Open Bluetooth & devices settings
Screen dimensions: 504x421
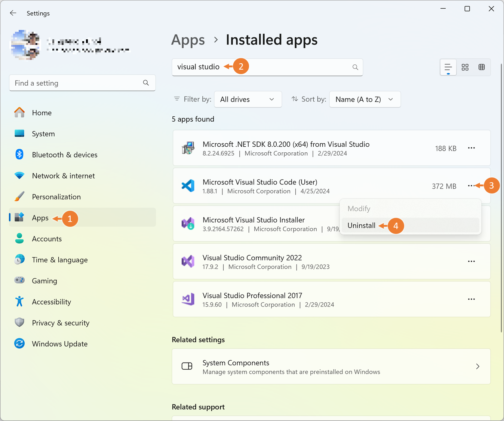coord(82,155)
